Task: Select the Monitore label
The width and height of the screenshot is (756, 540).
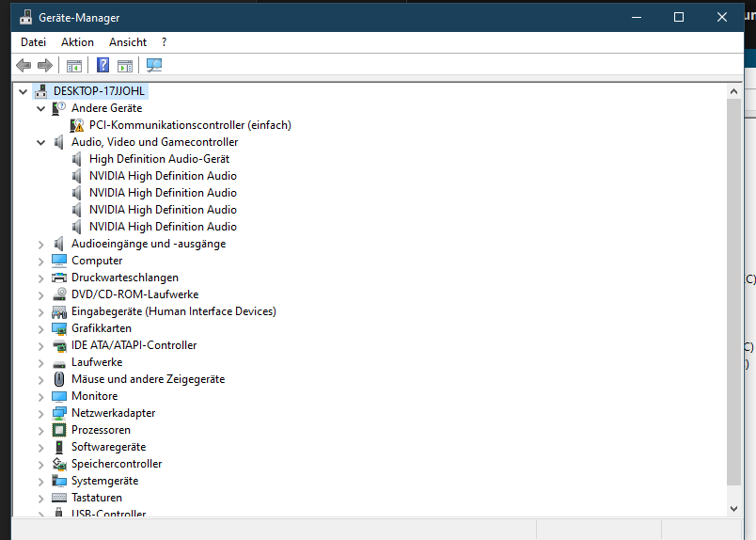Action: click(94, 396)
